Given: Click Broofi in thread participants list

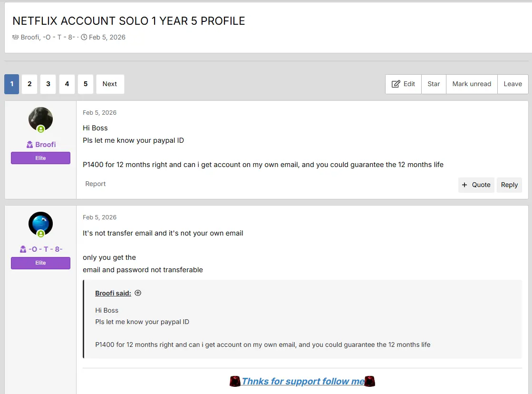Looking at the screenshot, I should [30, 37].
